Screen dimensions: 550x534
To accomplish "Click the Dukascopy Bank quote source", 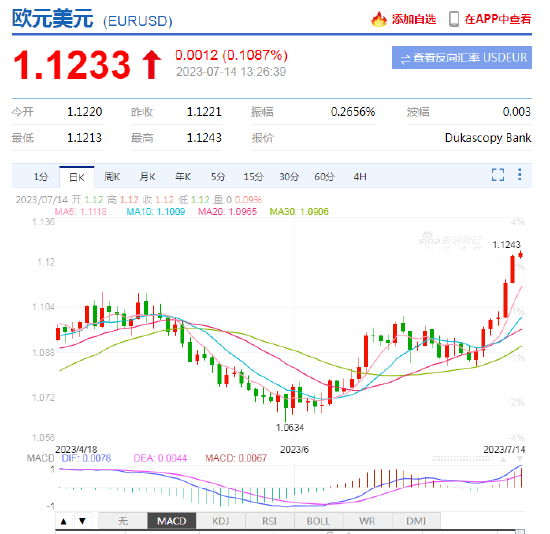I will 488,138.
